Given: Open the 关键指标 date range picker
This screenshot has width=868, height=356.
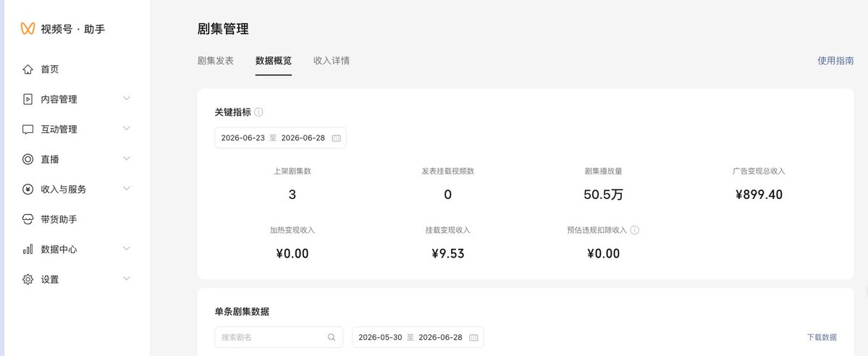Looking at the screenshot, I should pyautogui.click(x=280, y=138).
